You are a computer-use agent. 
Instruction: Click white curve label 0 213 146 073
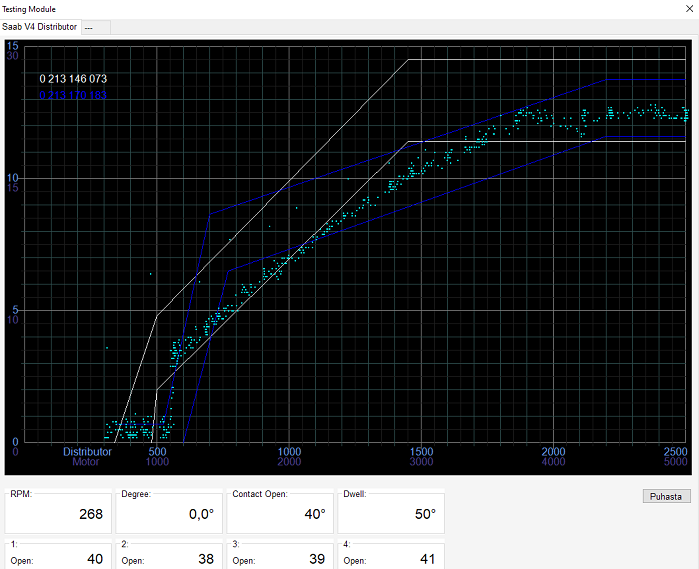coord(73,79)
